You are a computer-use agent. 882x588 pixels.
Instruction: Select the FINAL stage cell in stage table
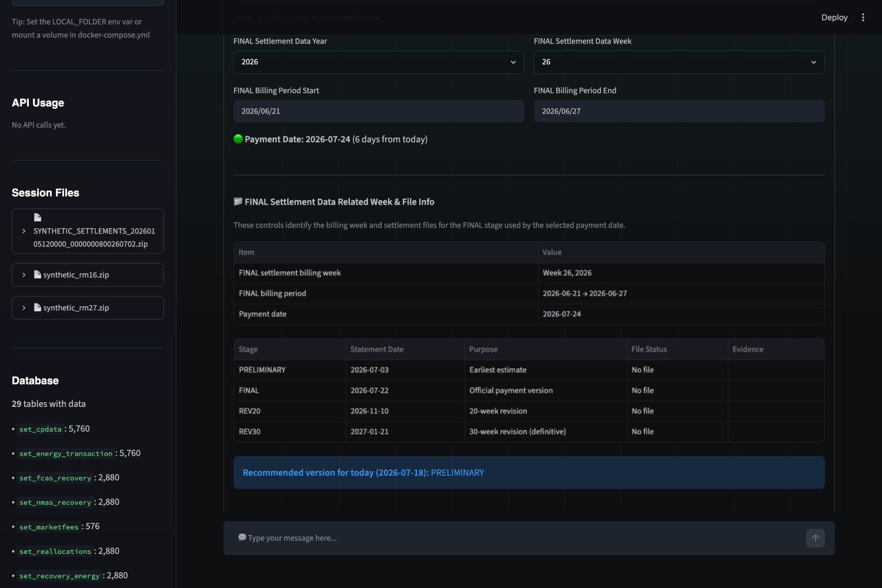pos(290,390)
